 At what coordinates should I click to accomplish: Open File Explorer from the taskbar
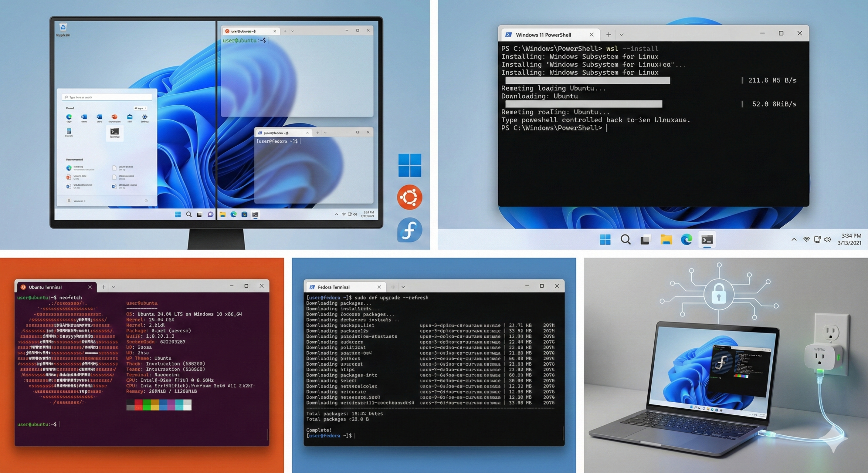coord(666,240)
